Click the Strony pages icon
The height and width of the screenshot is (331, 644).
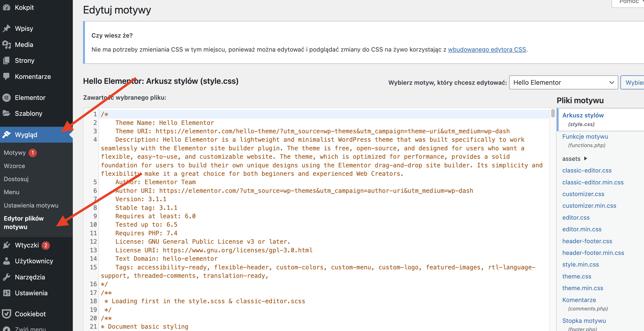pyautogui.click(x=7, y=60)
